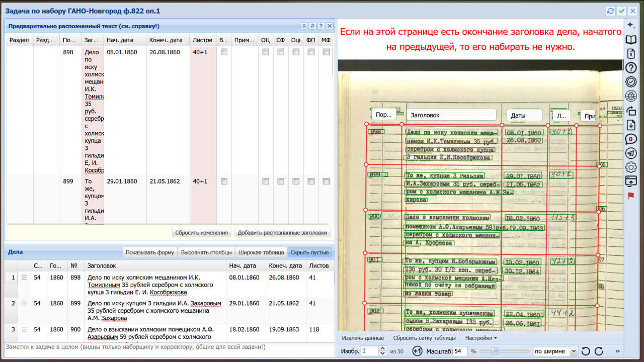Open settings gear icon in sidebar

tap(631, 167)
